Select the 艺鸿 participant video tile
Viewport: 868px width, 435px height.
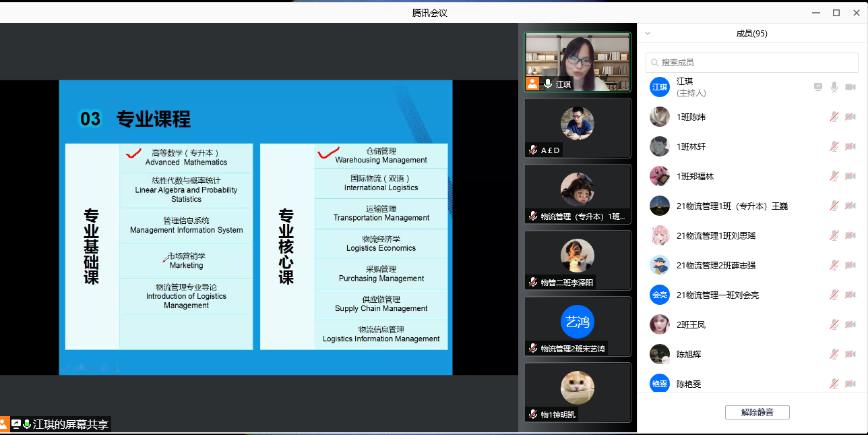point(578,326)
